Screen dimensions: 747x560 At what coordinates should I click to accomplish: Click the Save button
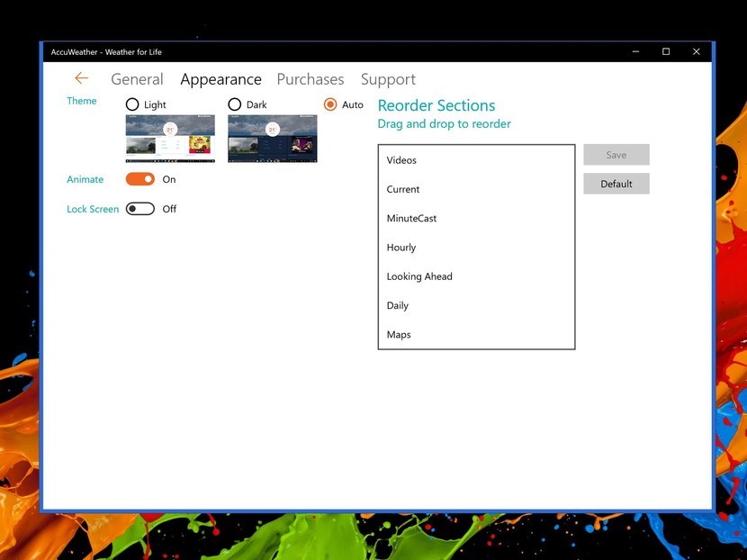[x=616, y=154]
